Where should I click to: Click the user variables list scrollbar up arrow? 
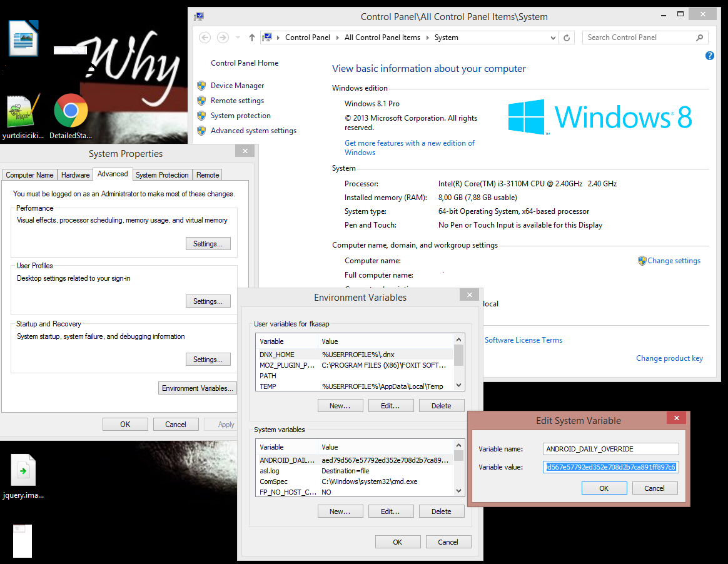[458, 340]
